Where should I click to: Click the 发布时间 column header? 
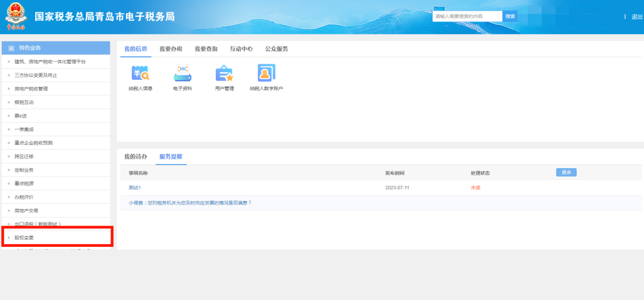click(395, 173)
